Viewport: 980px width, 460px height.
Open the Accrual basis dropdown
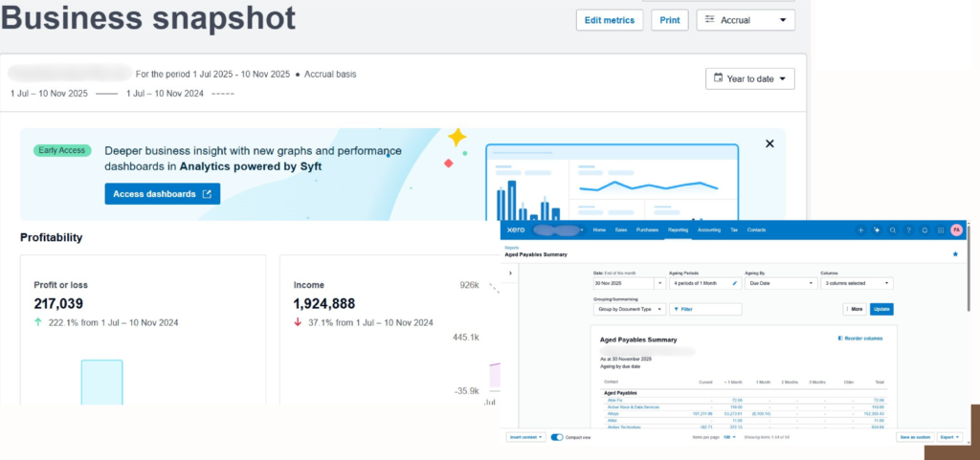tap(746, 20)
